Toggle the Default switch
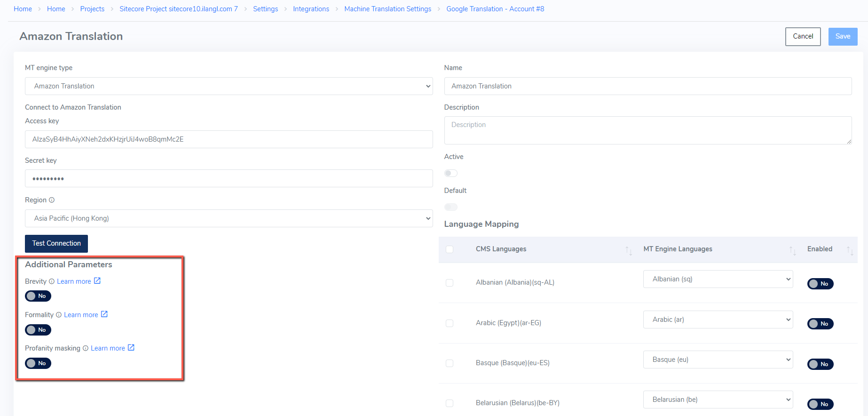Viewport: 868px width, 416px height. (x=451, y=207)
